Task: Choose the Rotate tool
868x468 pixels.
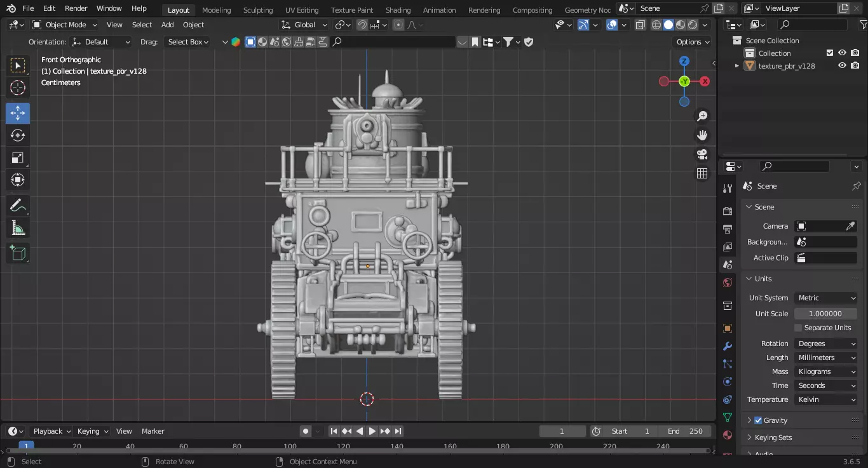Action: pyautogui.click(x=18, y=136)
